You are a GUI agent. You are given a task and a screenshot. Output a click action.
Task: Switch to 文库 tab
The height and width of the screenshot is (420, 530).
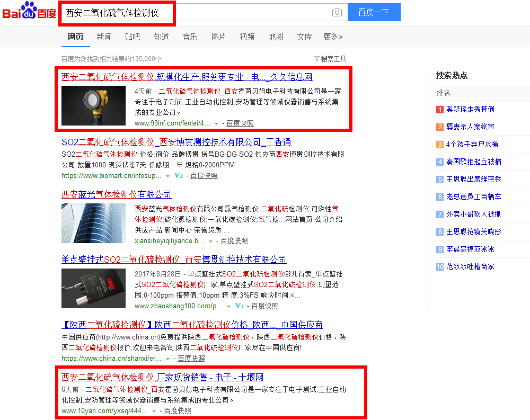click(x=305, y=37)
